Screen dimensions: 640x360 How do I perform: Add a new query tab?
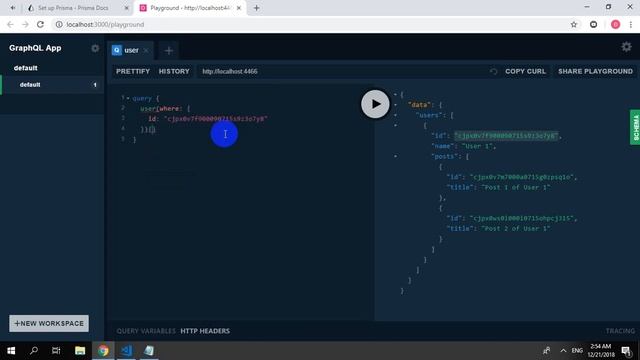click(x=169, y=51)
